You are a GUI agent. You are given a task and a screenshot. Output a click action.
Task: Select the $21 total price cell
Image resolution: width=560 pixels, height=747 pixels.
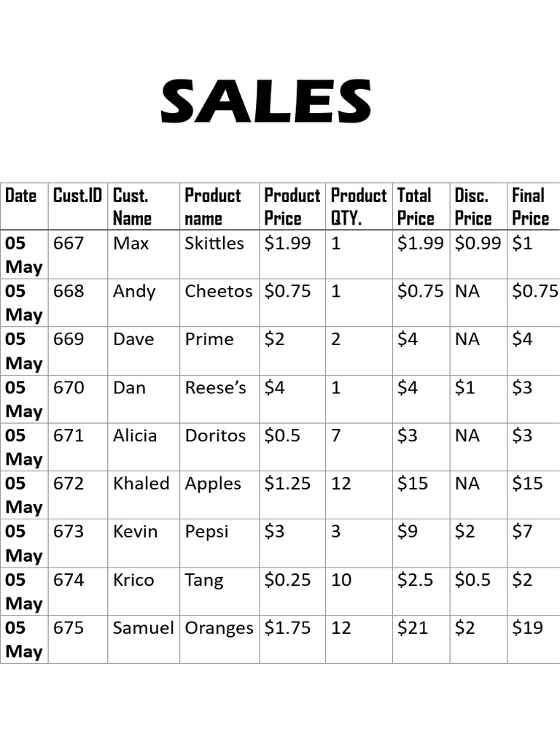point(413,628)
